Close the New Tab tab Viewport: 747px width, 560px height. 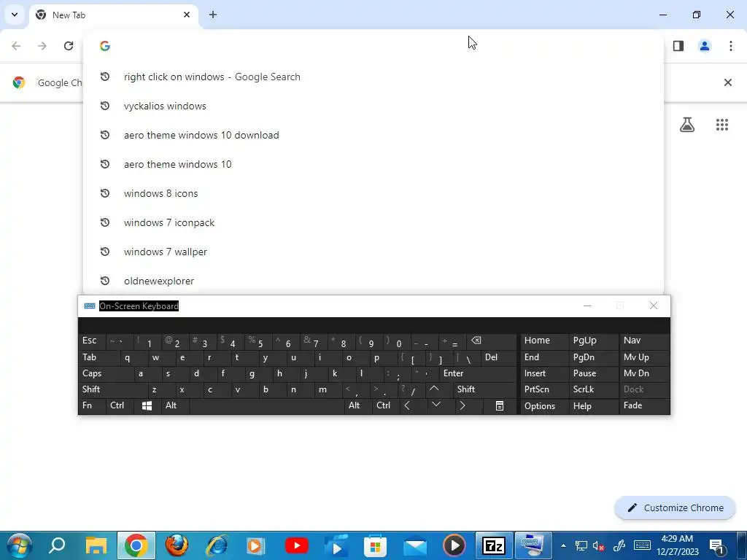(x=187, y=15)
